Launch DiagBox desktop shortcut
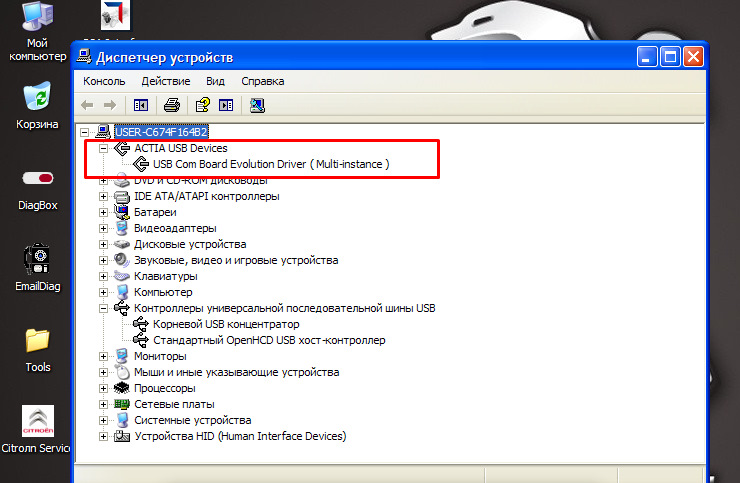The image size is (740, 483). pos(38,190)
